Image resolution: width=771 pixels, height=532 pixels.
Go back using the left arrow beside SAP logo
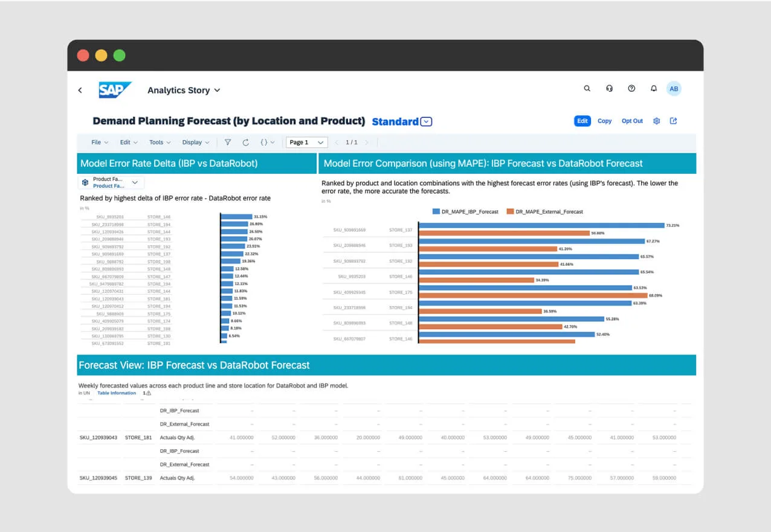[x=80, y=90]
